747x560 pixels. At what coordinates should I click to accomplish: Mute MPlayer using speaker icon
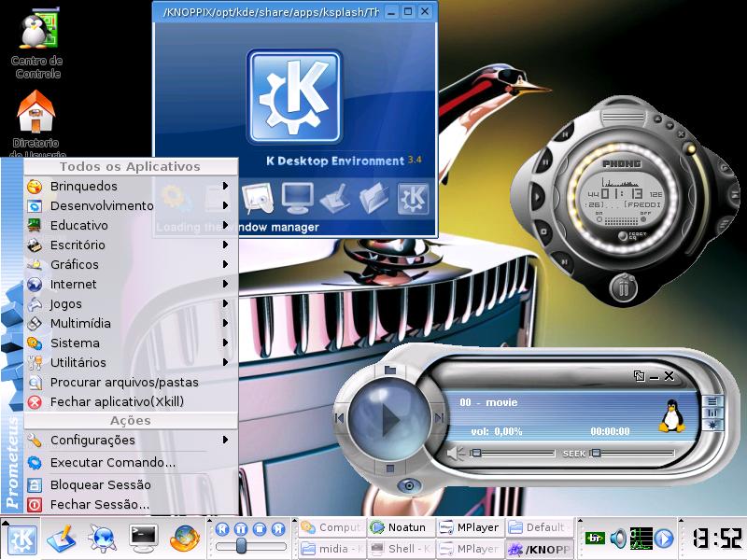point(456,454)
